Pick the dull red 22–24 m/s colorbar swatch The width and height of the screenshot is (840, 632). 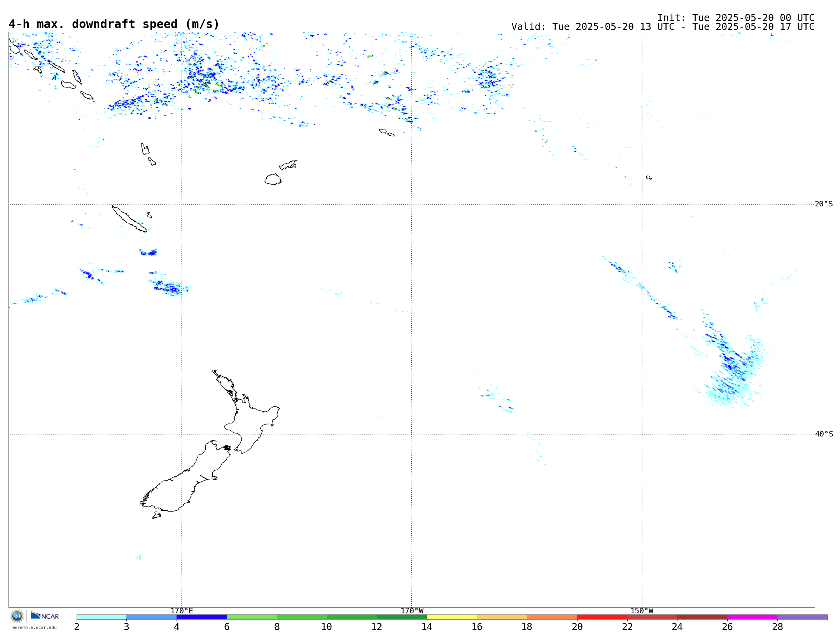click(652, 617)
